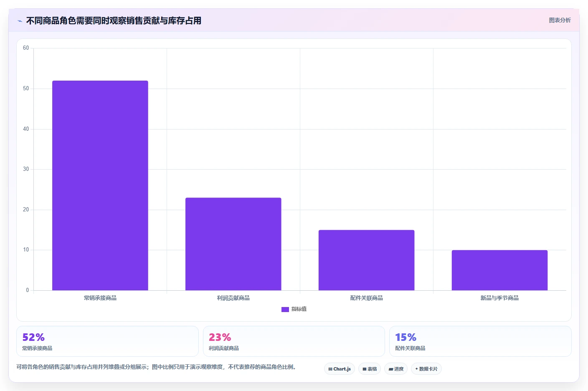Click the 数据卡片 tag chip

[426, 369]
